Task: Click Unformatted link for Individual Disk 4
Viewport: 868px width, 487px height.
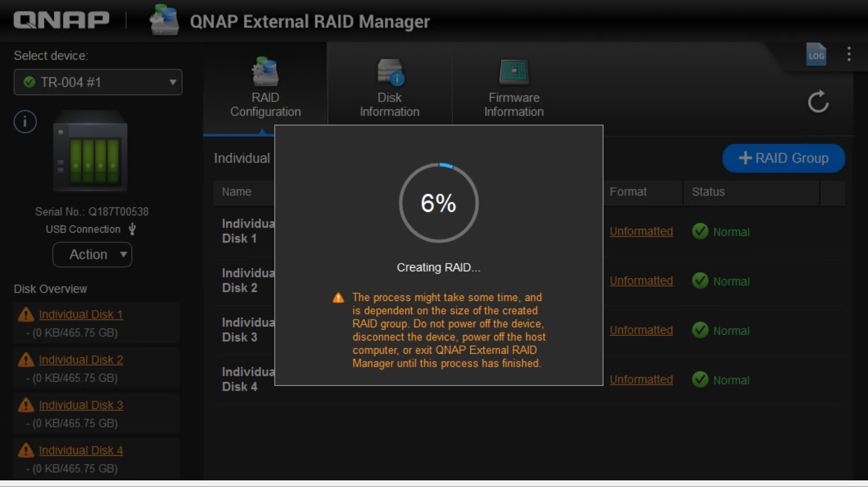Action: pyautogui.click(x=641, y=379)
